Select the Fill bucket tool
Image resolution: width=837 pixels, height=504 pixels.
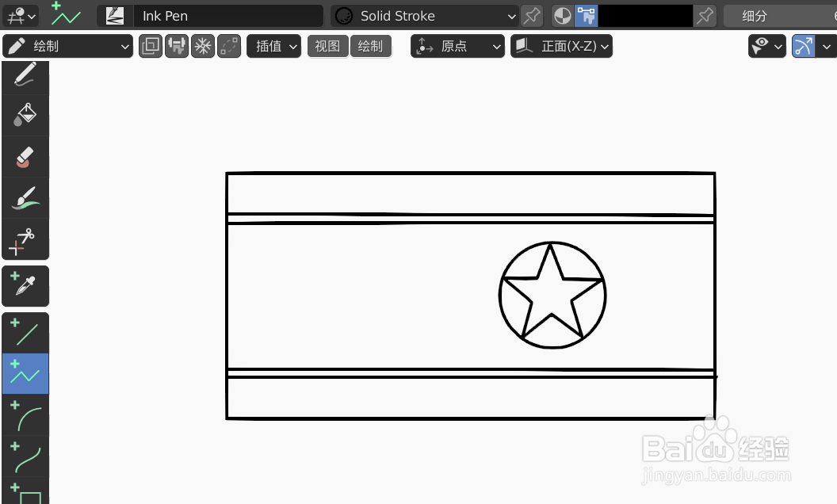25,116
